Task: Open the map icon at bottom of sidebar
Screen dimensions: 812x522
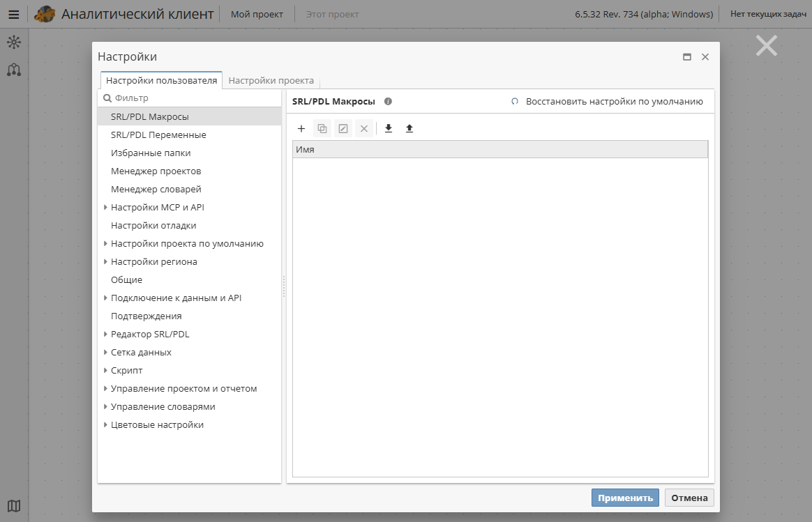Action: click(13, 507)
